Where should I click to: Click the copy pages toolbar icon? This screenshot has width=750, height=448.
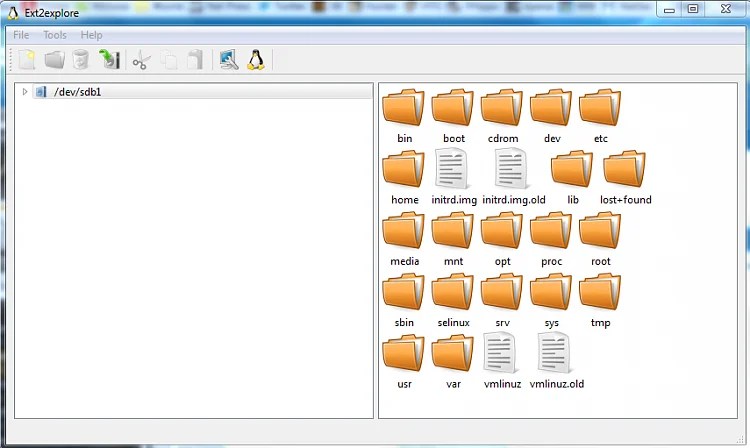tap(168, 61)
